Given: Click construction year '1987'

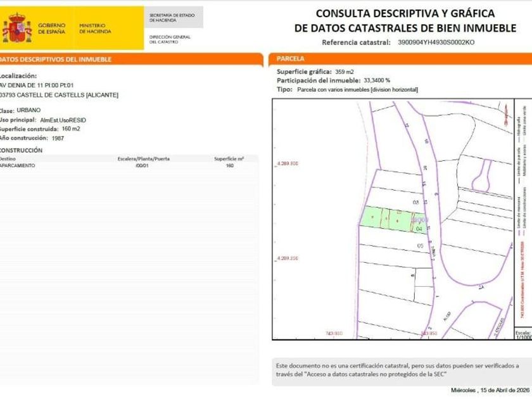Looking at the screenshot, I should tap(58, 138).
